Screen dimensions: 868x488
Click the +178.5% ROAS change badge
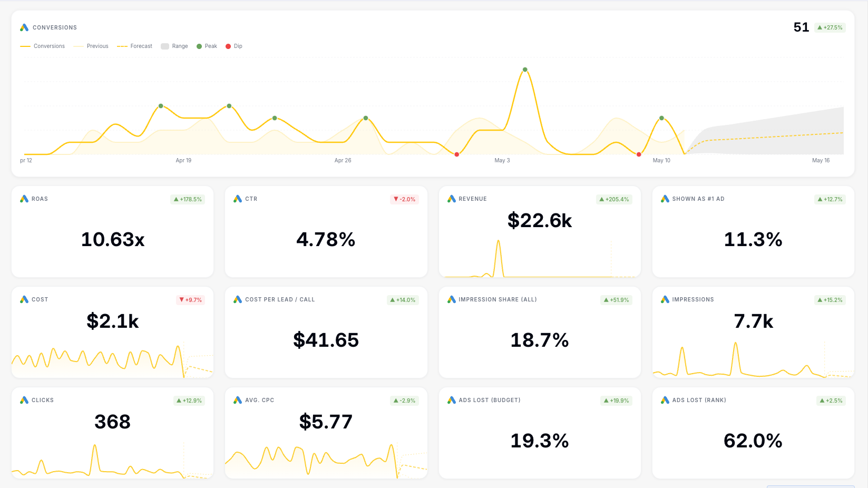coord(188,199)
